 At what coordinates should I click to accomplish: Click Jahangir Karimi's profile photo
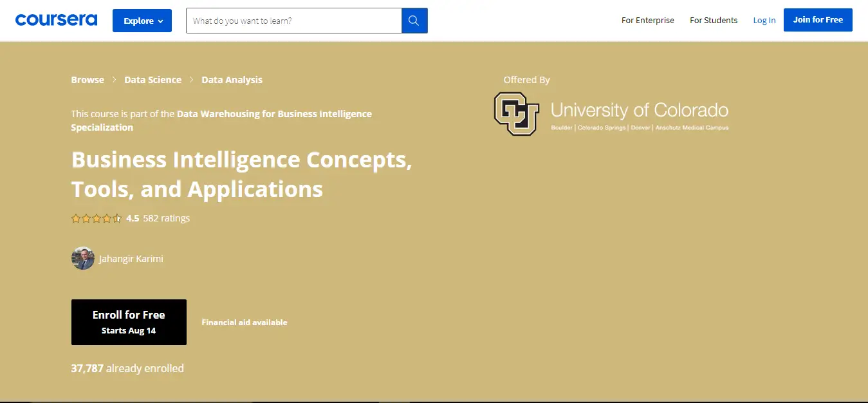coord(83,258)
